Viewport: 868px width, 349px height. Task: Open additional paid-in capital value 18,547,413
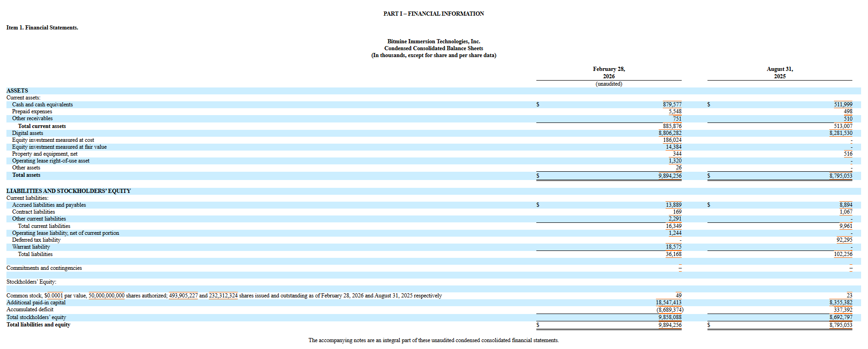pyautogui.click(x=668, y=302)
